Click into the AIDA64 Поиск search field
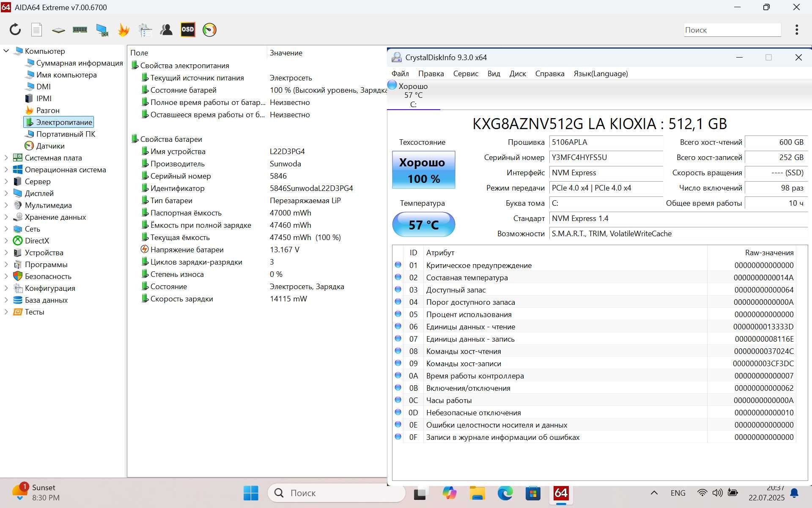This screenshot has width=812, height=508. [732, 30]
